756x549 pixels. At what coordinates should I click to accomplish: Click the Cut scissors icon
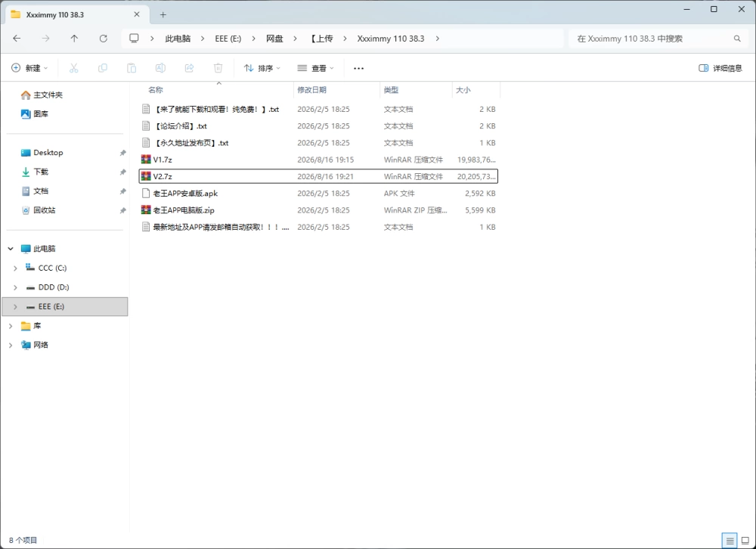pyautogui.click(x=74, y=68)
